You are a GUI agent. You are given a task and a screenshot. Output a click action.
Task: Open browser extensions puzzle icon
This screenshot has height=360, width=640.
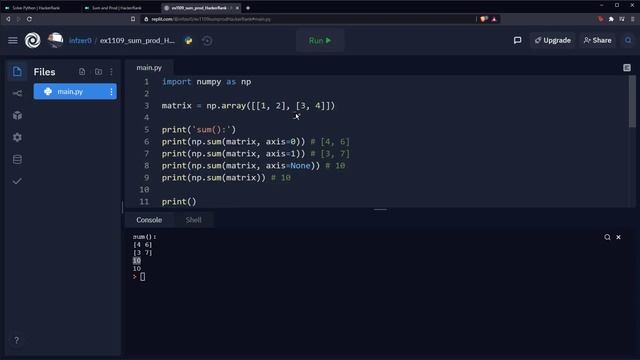tap(611, 19)
